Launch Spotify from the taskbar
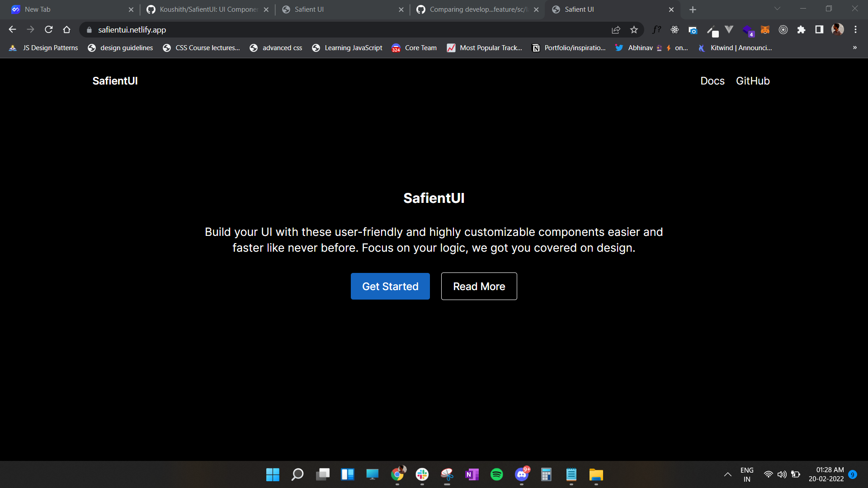 (496, 475)
